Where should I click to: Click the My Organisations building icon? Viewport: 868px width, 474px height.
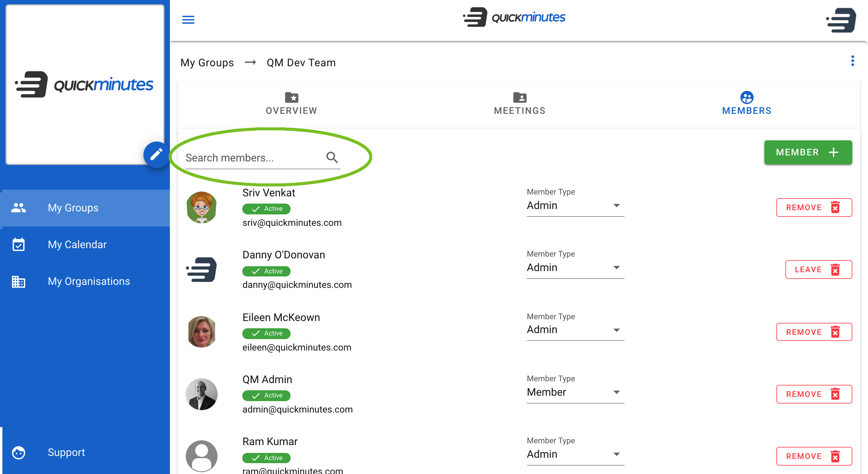click(x=18, y=282)
